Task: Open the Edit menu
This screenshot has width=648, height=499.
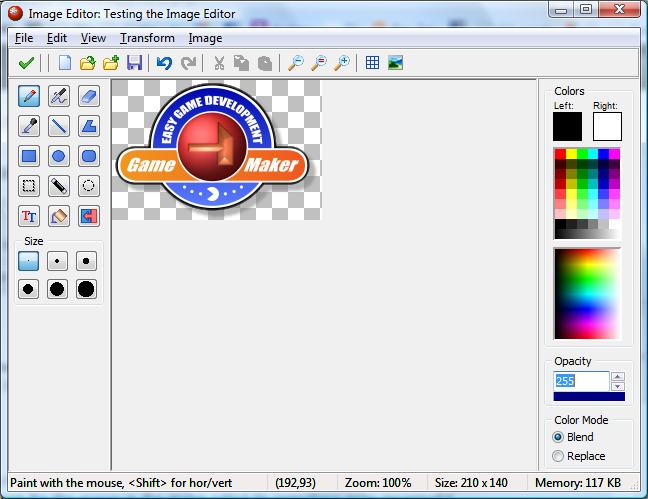Action: point(57,38)
